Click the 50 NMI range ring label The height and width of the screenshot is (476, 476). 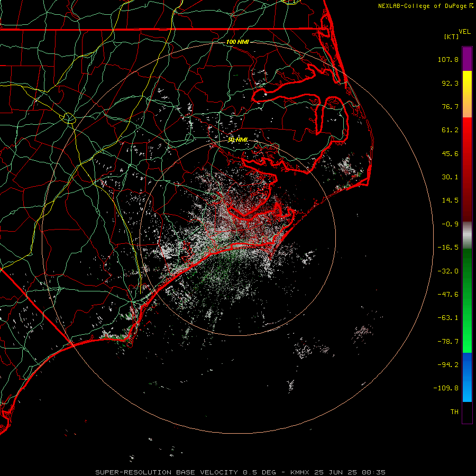[237, 140]
